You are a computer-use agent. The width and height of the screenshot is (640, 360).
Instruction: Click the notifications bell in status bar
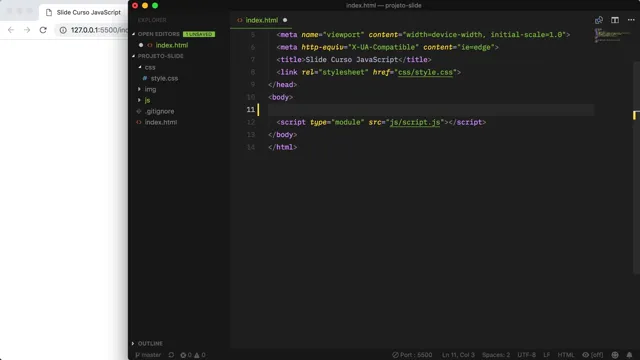point(629,355)
